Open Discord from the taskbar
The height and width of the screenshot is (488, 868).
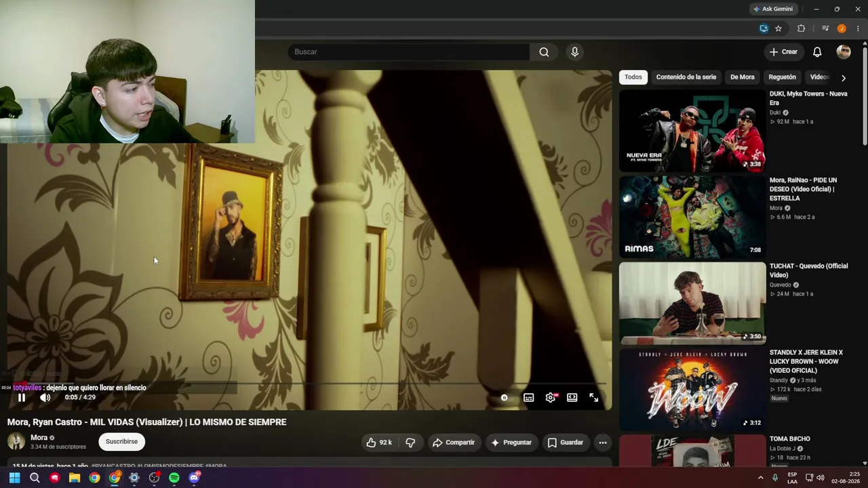point(194,478)
